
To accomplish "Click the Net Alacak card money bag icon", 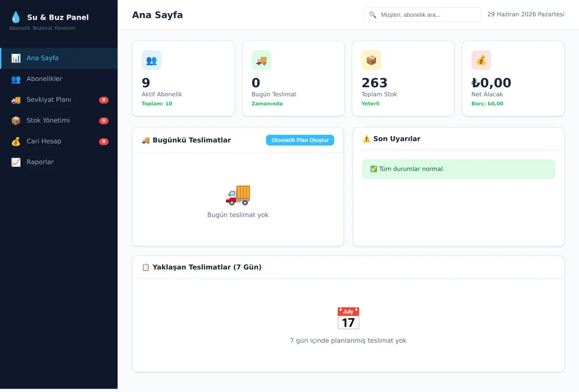I will (x=482, y=60).
